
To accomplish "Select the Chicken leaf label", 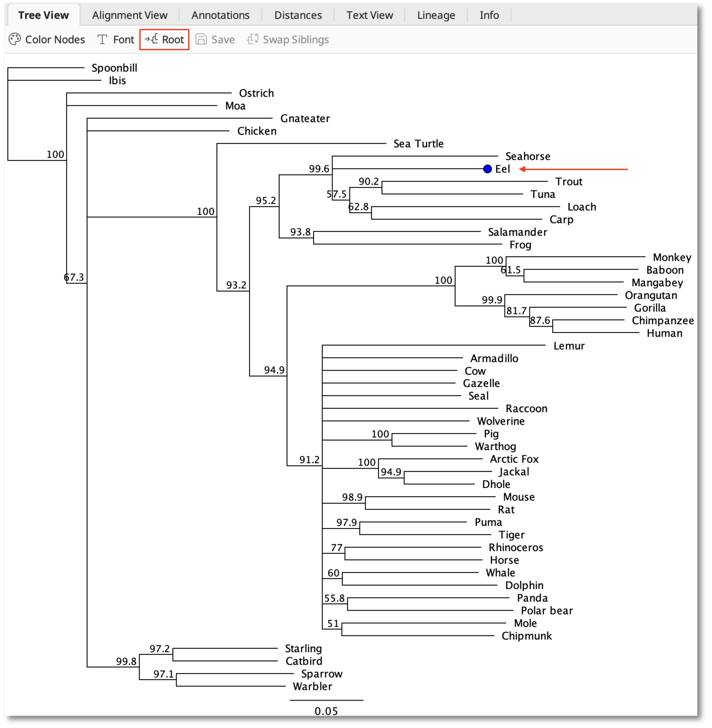I will pyautogui.click(x=257, y=131).
